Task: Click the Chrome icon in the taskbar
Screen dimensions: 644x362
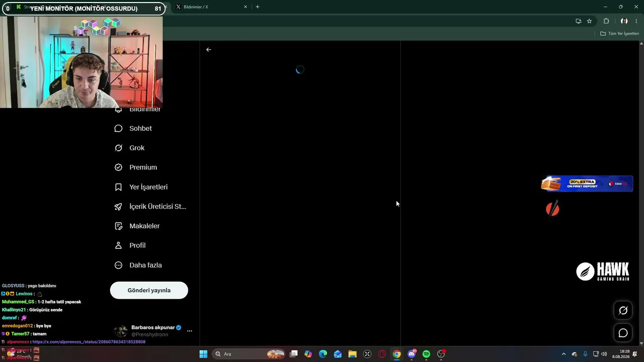Action: [x=396, y=354]
